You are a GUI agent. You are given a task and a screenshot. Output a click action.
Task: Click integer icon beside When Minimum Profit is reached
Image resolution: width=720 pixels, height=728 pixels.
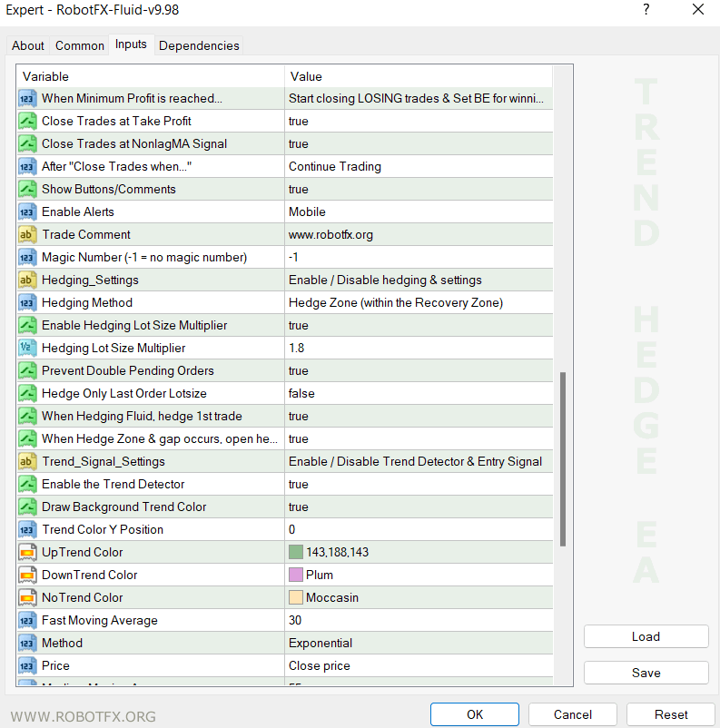tap(27, 98)
